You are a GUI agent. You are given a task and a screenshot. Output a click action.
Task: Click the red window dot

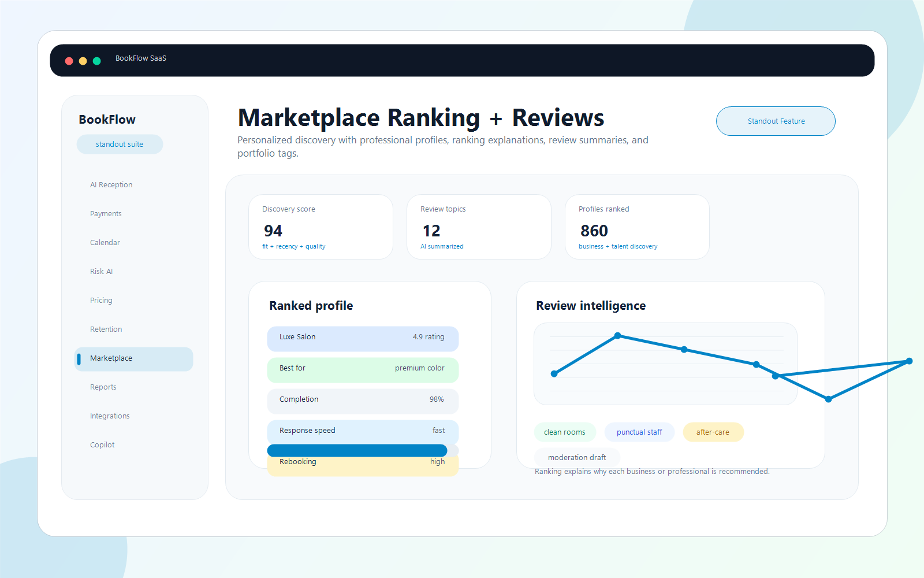(x=69, y=61)
